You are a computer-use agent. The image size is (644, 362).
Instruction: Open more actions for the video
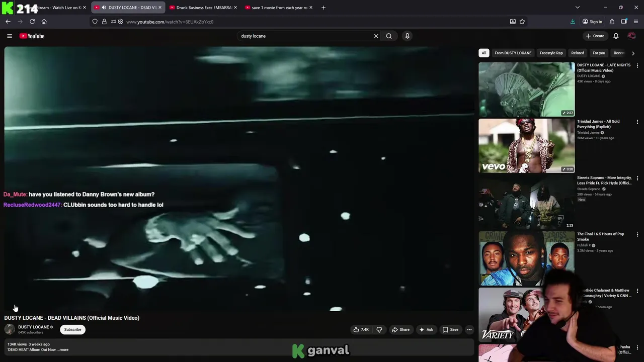(x=469, y=330)
